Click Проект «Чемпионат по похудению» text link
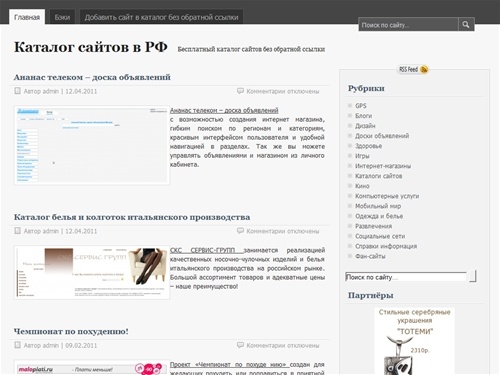 (x=229, y=365)
